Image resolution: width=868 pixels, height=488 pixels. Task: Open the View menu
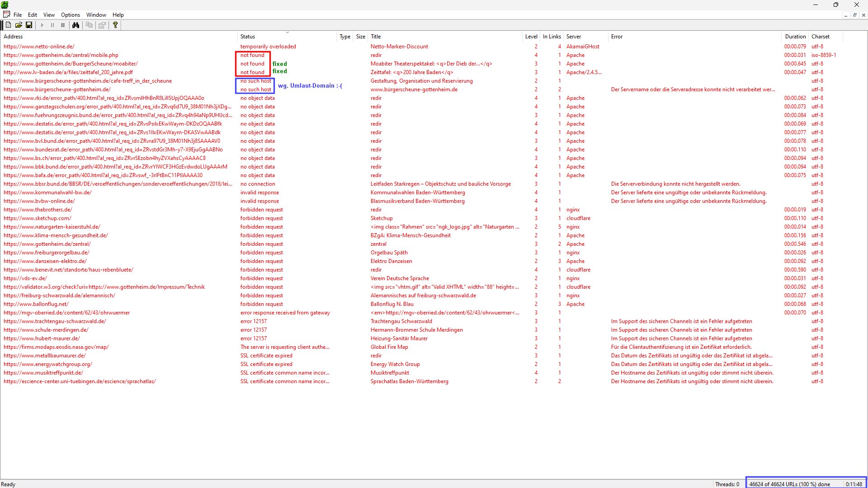tap(49, 15)
